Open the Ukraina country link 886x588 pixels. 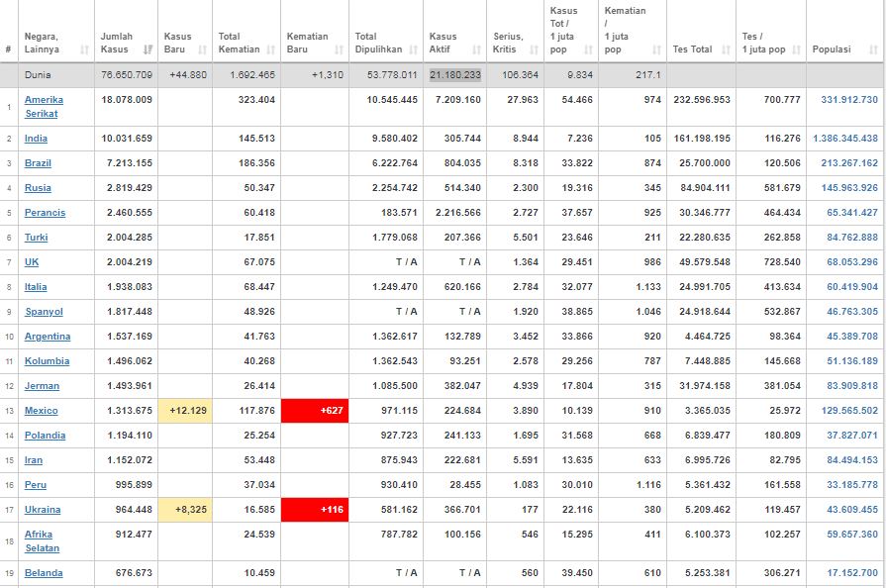tap(43, 510)
